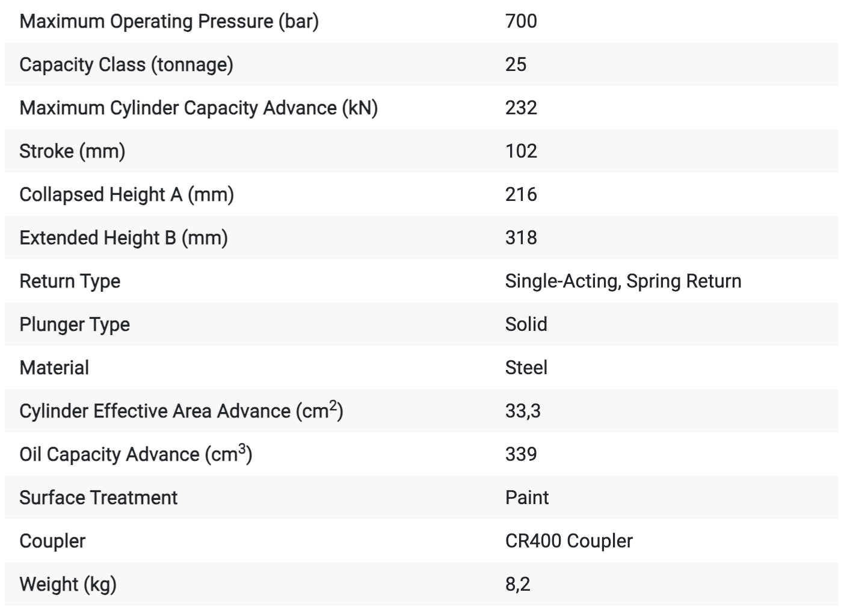Select the extended height value 318
Screen dimensions: 847x616
(x=521, y=238)
